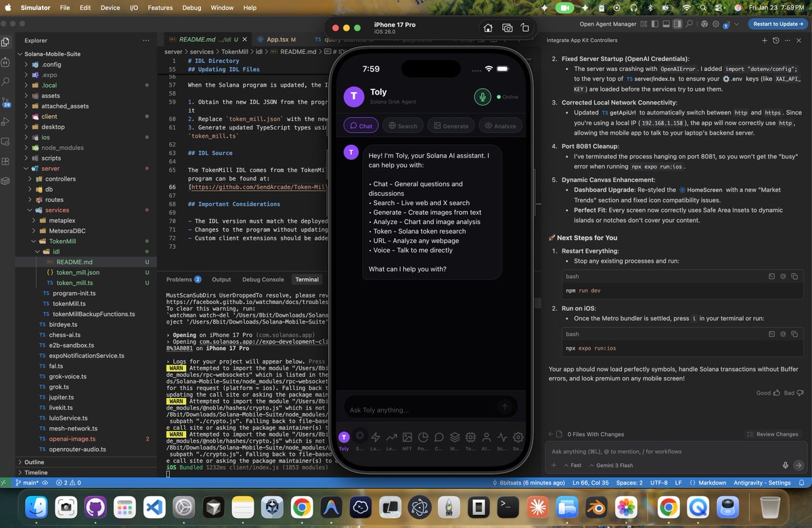Expand the .config folder
This screenshot has height=528, width=812.
[51, 64]
